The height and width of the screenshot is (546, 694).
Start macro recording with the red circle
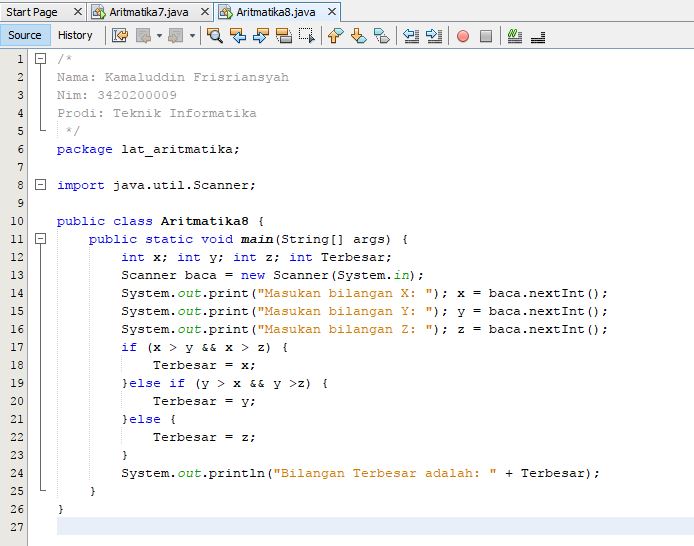click(x=463, y=36)
